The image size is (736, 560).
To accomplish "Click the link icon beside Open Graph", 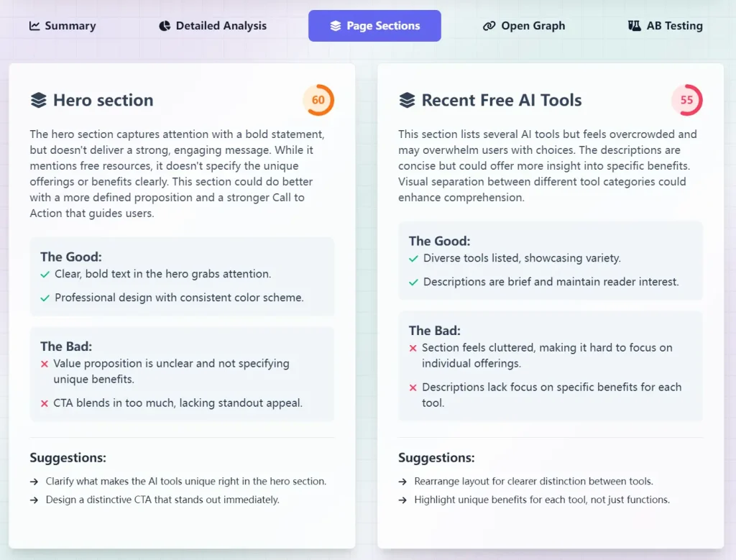I will (x=488, y=25).
